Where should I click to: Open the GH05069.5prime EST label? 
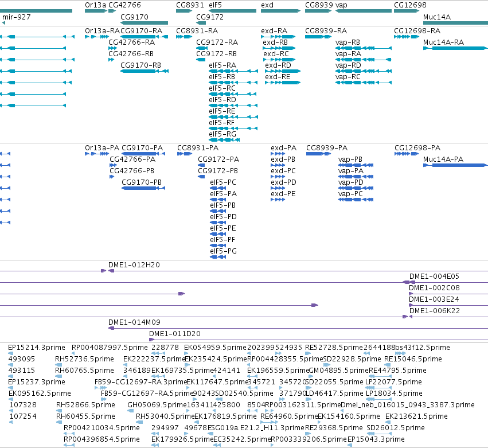(x=157, y=405)
